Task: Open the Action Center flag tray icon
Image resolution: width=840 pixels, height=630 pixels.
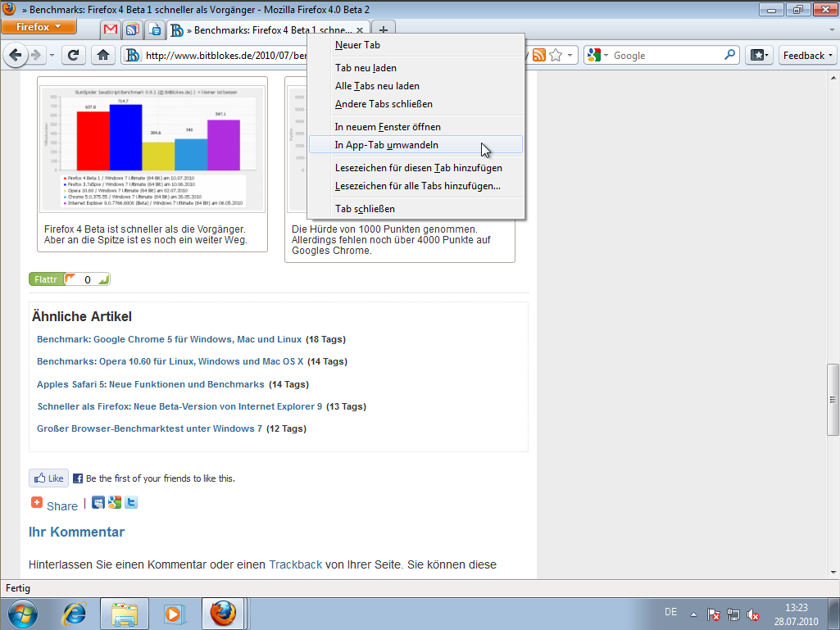Action: tap(713, 614)
